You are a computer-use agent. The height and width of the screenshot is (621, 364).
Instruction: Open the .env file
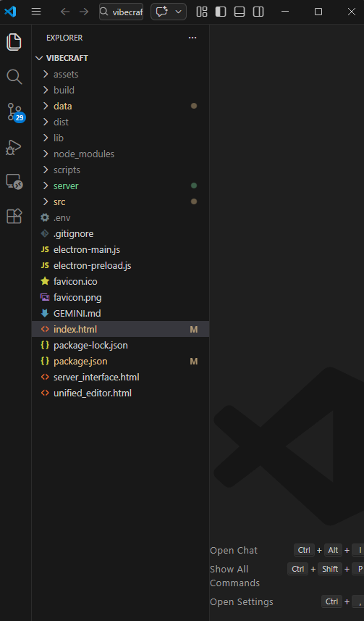pyautogui.click(x=120, y=217)
